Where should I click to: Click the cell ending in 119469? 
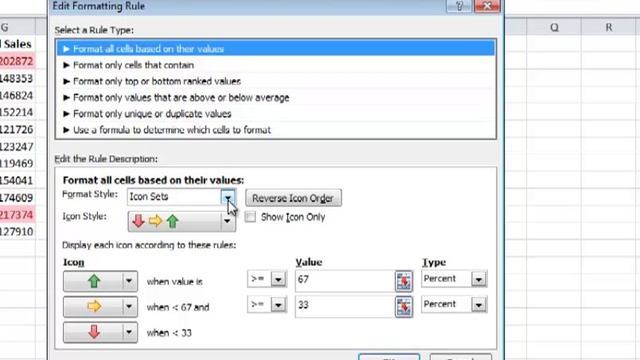pyautogui.click(x=17, y=163)
